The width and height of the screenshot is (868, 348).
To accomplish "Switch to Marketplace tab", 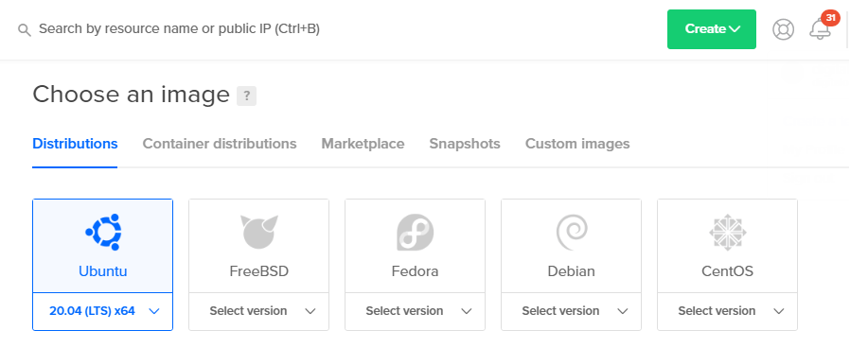I will click(363, 144).
